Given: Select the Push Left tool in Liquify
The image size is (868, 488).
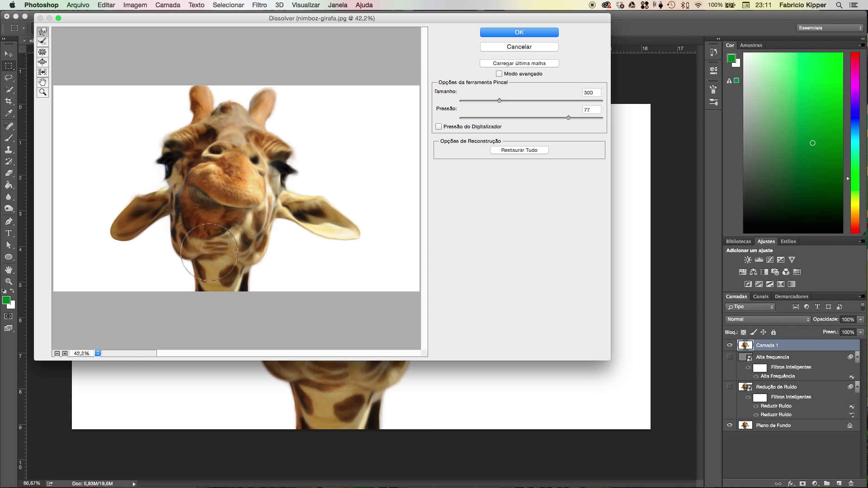Looking at the screenshot, I should coord(42,72).
